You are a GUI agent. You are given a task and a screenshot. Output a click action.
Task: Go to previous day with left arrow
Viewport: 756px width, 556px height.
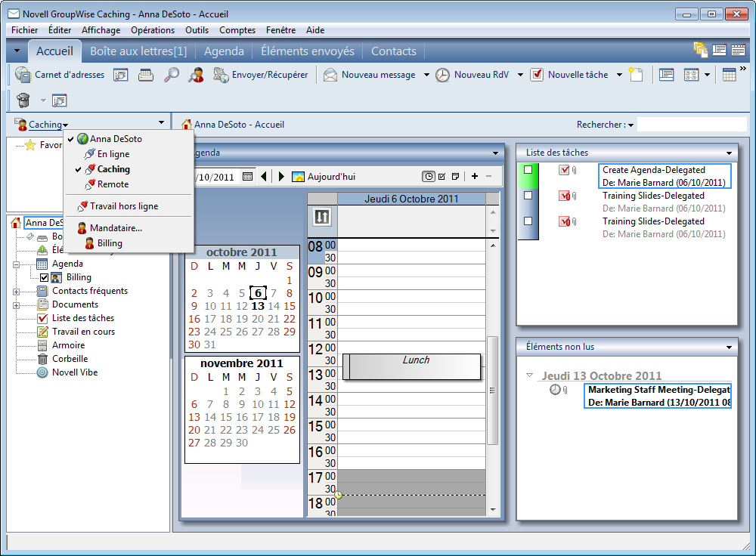pos(263,176)
